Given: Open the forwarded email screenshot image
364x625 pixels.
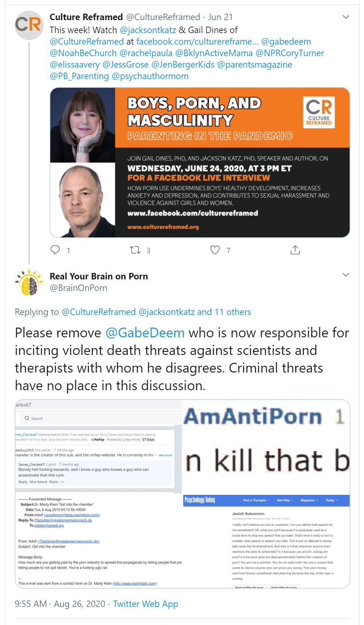Looking at the screenshot, I should click(98, 541).
